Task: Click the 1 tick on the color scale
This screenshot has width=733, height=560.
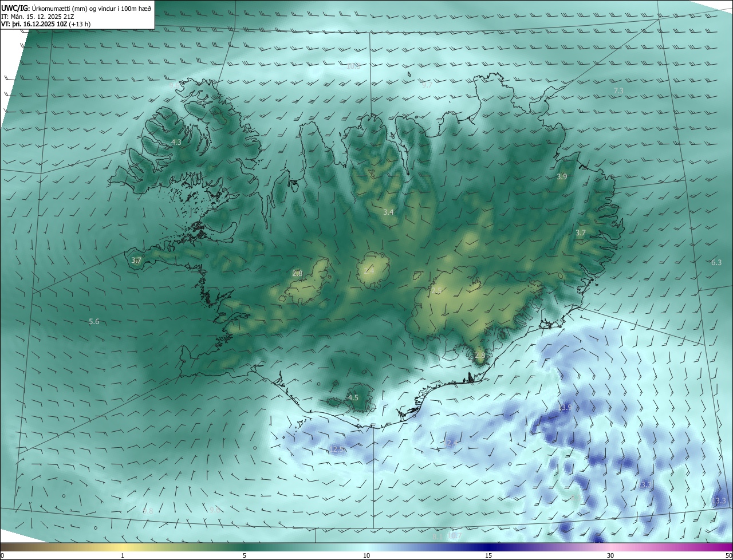Action: coord(123,555)
